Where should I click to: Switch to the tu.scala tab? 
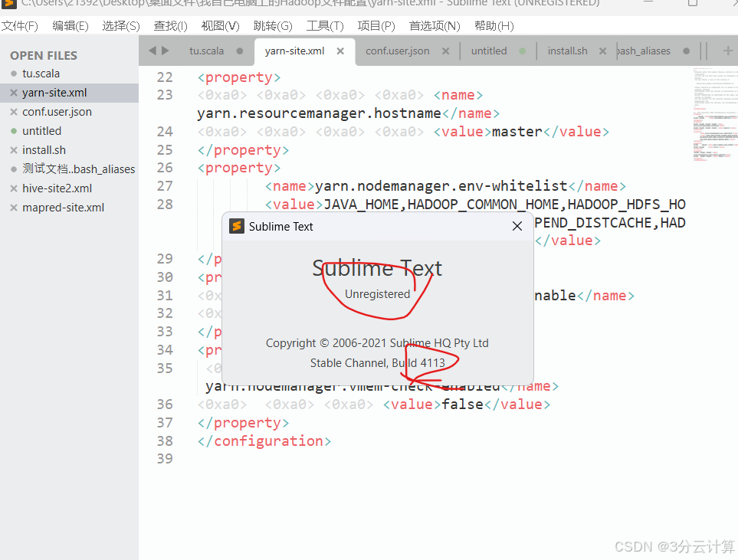[207, 51]
